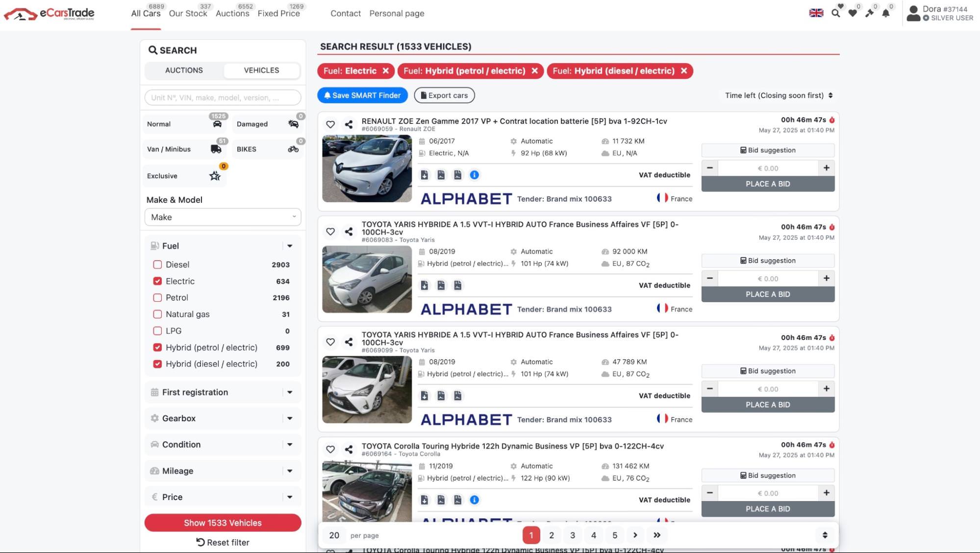The image size is (980, 553).
Task: Click the vehicle search text field
Action: coord(223,97)
